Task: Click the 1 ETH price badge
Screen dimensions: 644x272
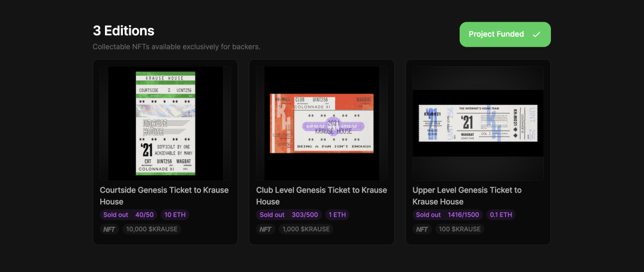Action: click(x=338, y=215)
